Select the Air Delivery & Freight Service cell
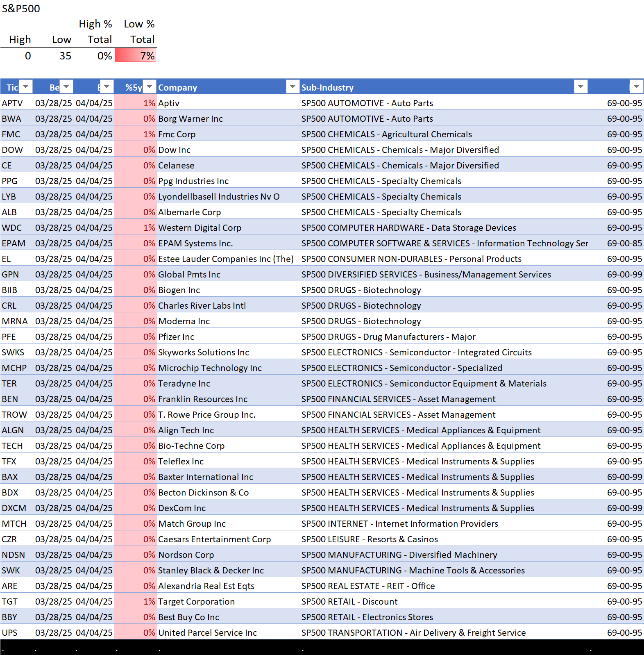 444,632
